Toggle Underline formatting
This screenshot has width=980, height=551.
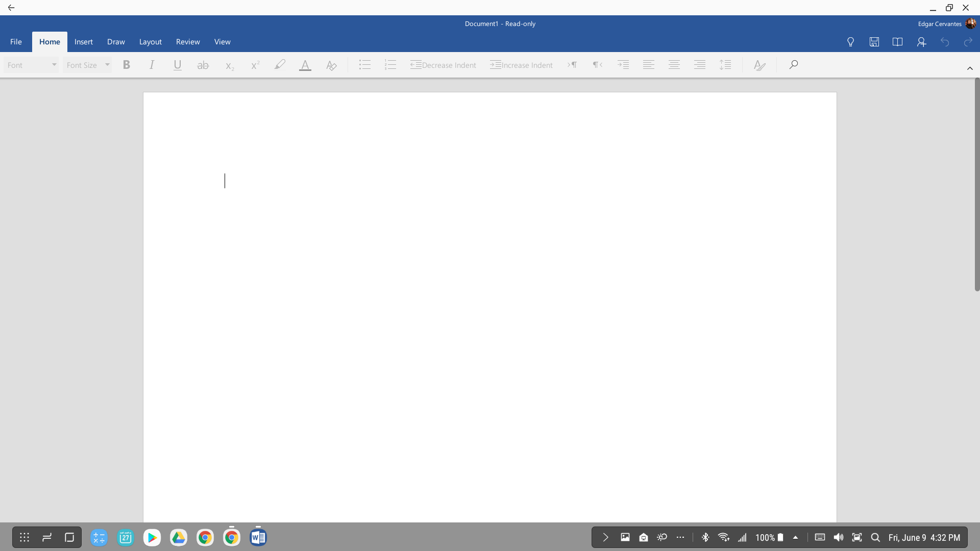[177, 65]
